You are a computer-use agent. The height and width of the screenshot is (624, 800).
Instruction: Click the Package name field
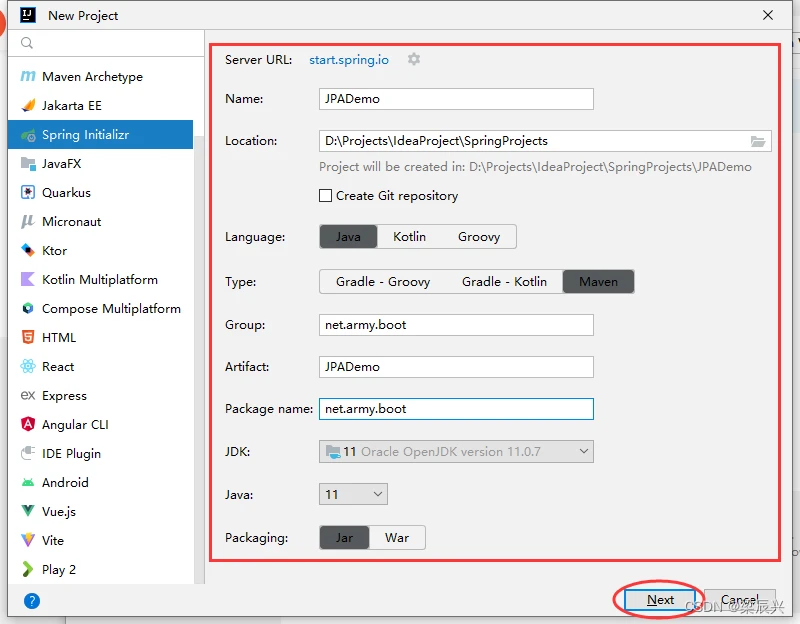(456, 409)
